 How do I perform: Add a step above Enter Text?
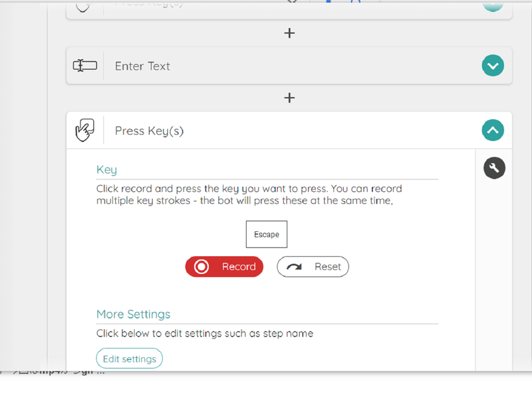[x=289, y=33]
